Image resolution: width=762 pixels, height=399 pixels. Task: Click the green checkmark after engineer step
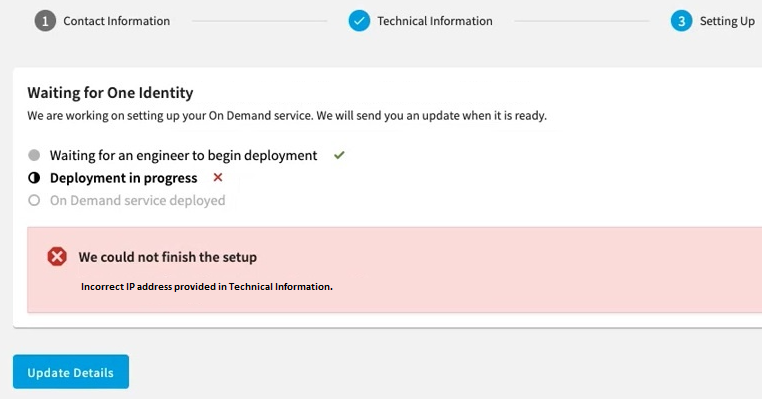click(339, 155)
